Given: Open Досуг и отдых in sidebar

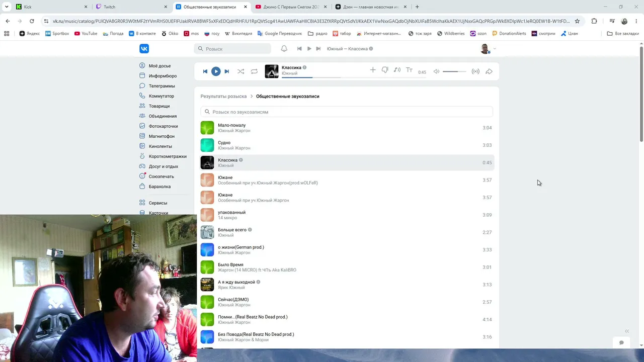Looking at the screenshot, I should 163,166.
